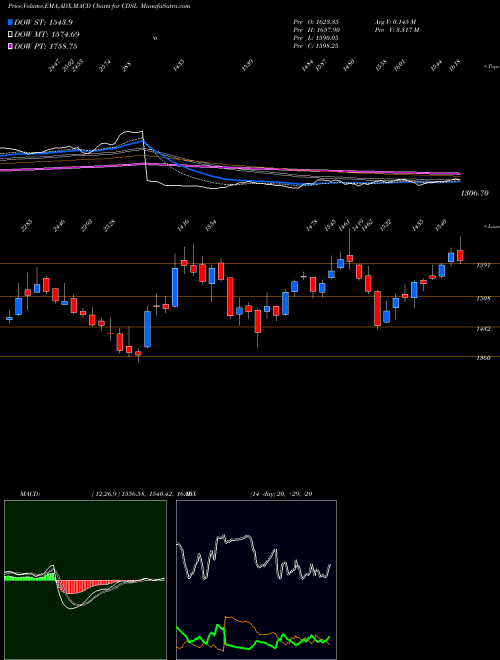500x660 pixels.
Task: Select the 'DOW PT: 1758.75' label
Action: 46,46
